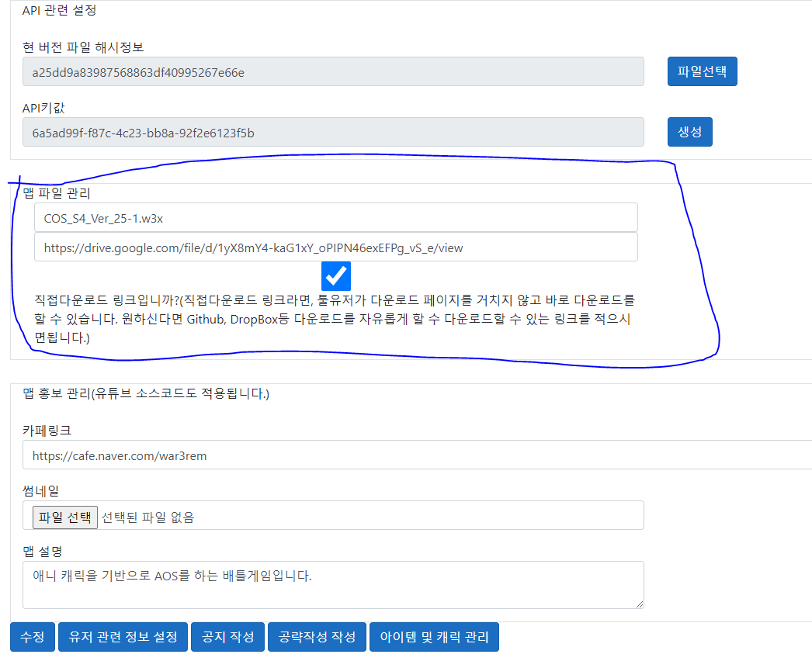Click the 선택된 파일 없음 text
This screenshot has width=812, height=661.
pos(148,517)
